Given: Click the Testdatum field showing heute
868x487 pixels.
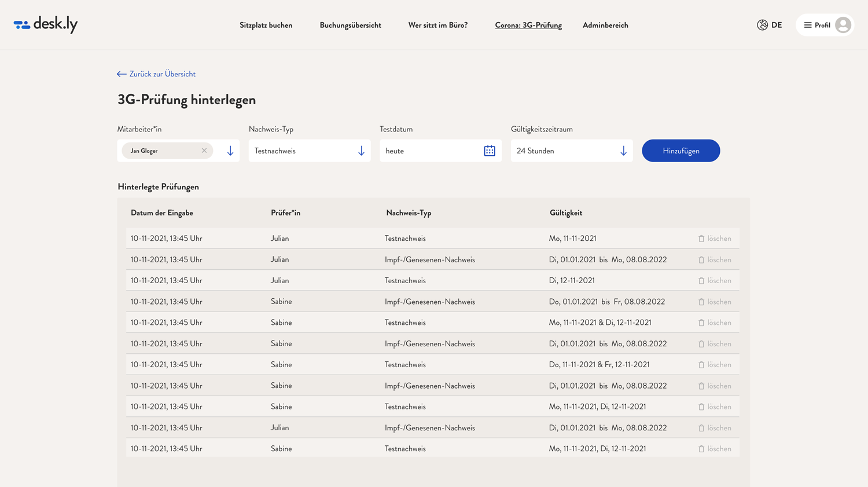Looking at the screenshot, I should click(x=440, y=151).
